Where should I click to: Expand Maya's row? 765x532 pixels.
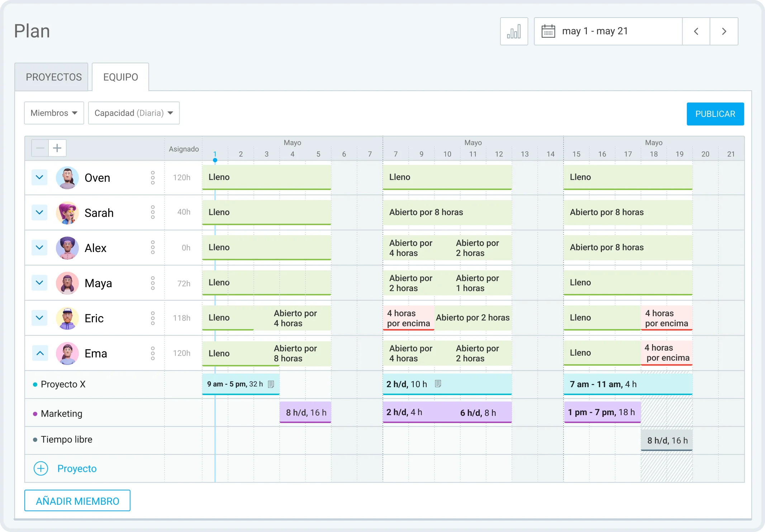[39, 282]
